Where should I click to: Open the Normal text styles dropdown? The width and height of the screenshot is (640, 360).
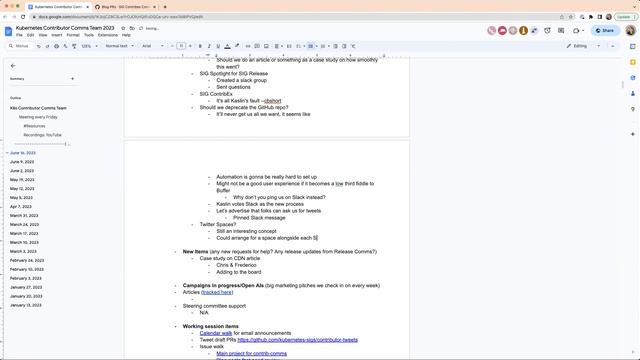pyautogui.click(x=119, y=46)
